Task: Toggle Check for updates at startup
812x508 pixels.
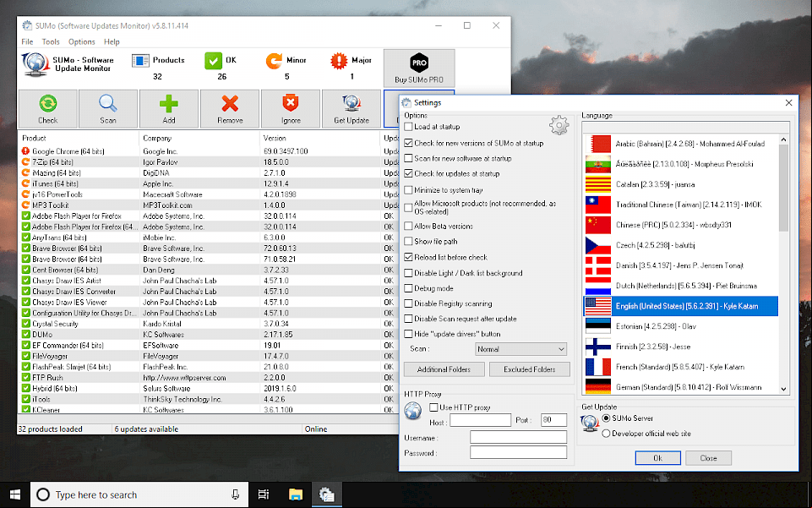Action: 409,173
